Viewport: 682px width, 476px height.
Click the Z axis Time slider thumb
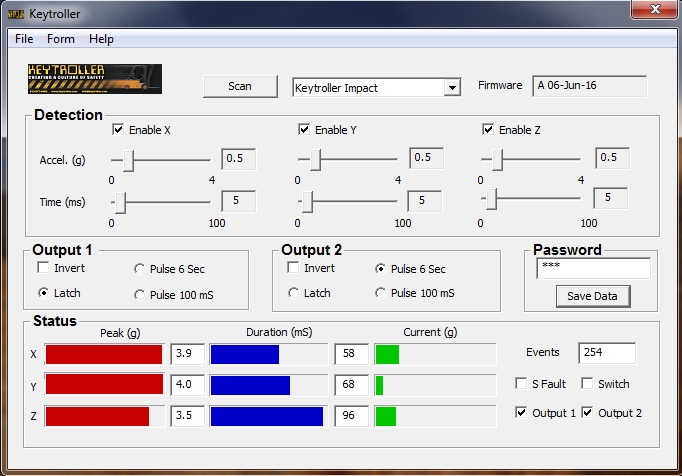[491, 199]
